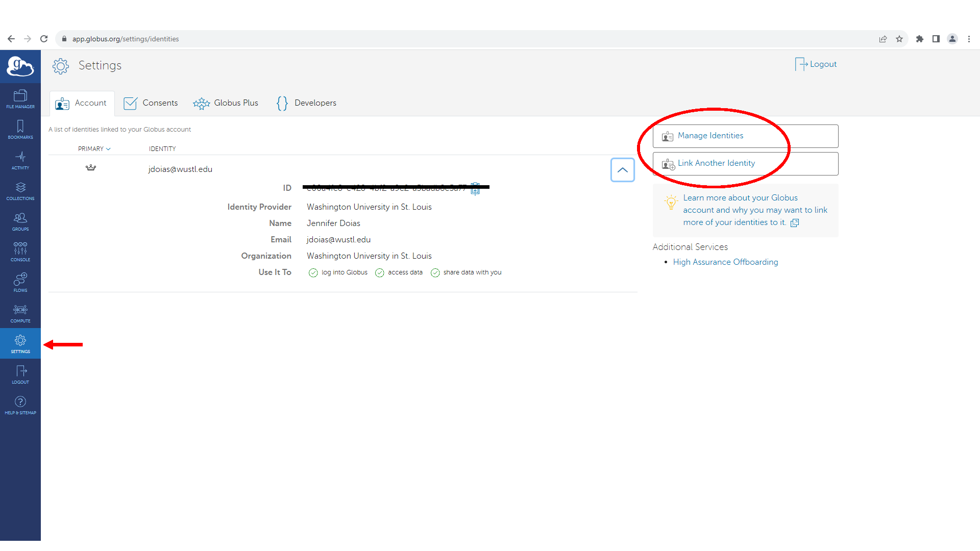
Task: Open the Bookmarks section
Action: tap(20, 130)
